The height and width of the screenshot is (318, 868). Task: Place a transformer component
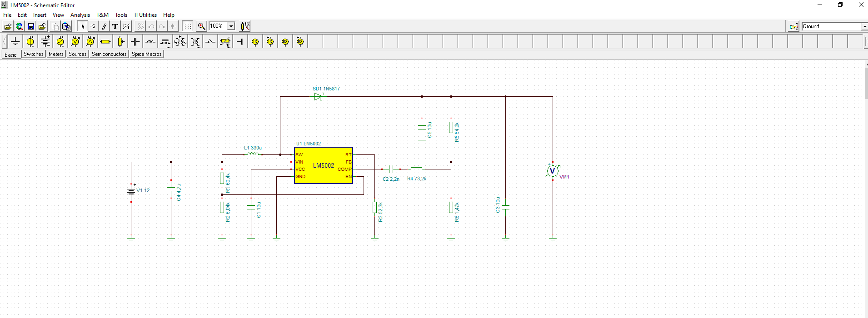pos(180,42)
